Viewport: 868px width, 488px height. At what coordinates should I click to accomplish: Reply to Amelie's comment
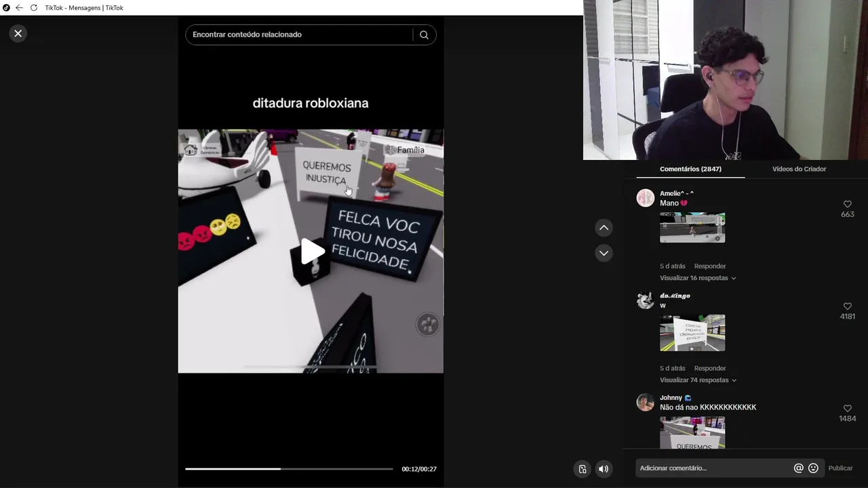[710, 266]
